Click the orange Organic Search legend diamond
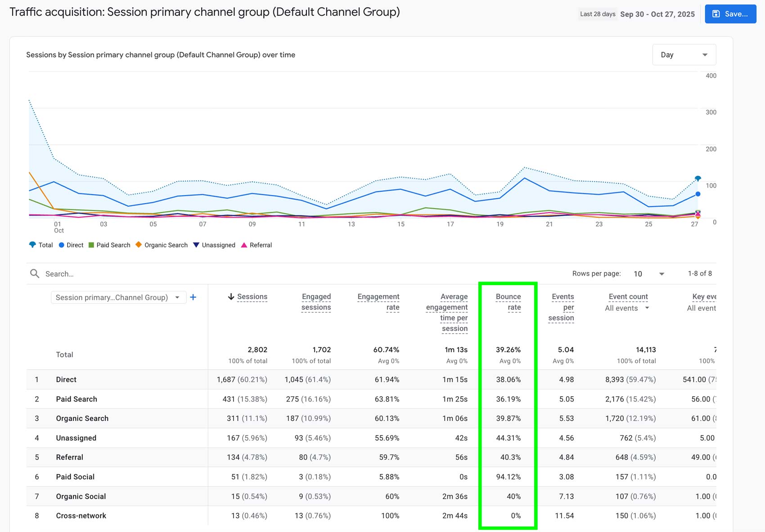The height and width of the screenshot is (532, 765). 139,245
